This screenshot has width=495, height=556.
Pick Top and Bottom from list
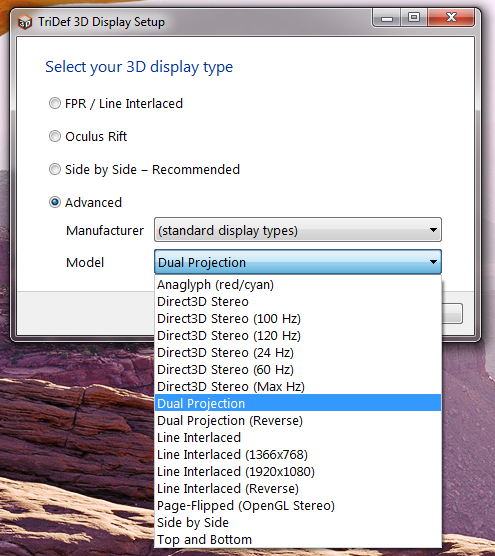(x=298, y=540)
